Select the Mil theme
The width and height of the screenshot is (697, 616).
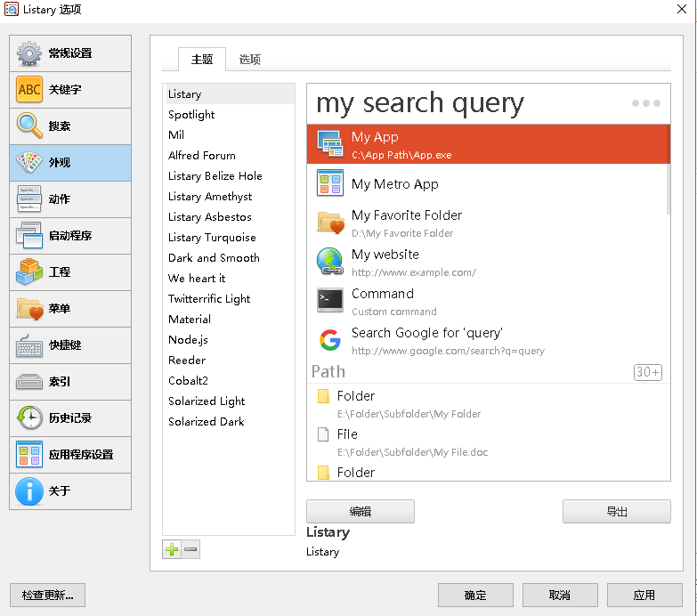click(x=229, y=135)
